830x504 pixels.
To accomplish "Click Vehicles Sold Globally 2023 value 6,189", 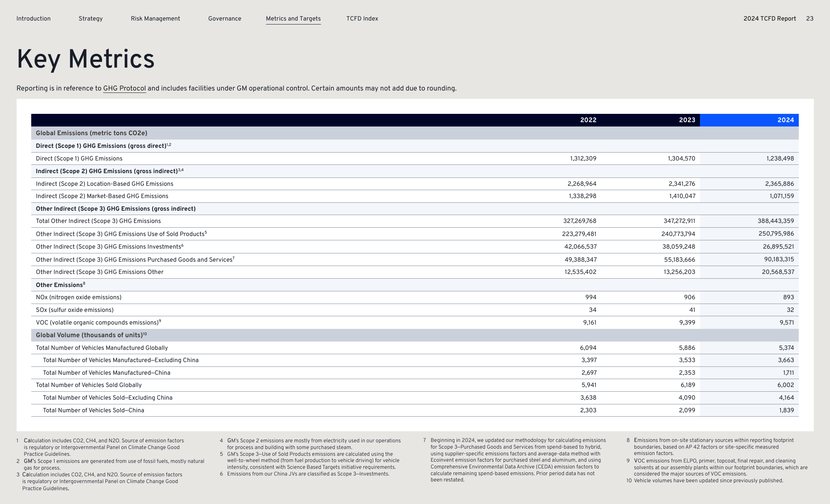I will point(687,385).
